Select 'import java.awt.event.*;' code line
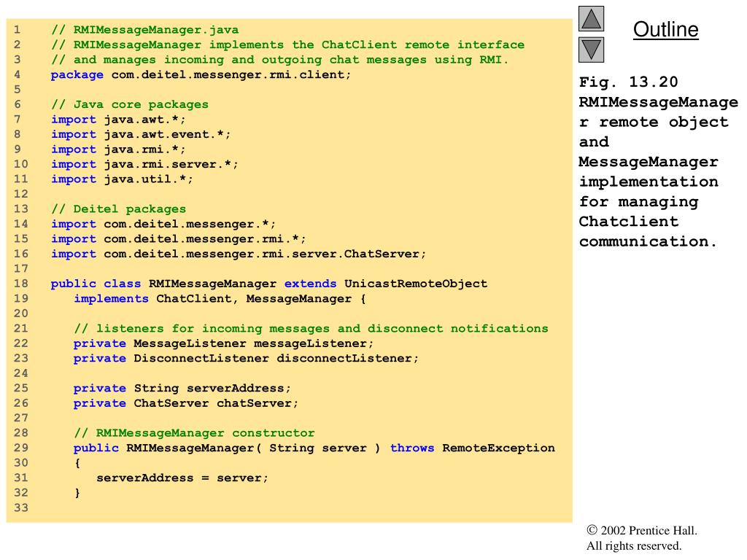 pos(141,134)
